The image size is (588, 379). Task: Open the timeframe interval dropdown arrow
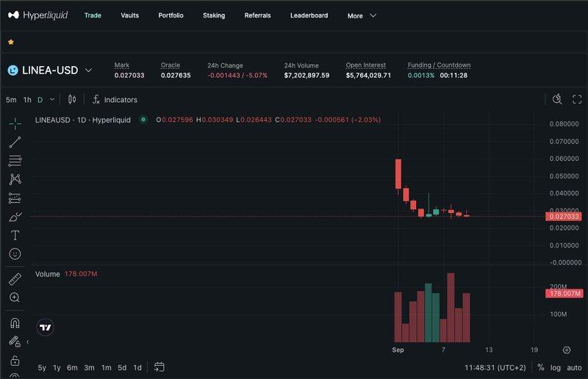(52, 99)
